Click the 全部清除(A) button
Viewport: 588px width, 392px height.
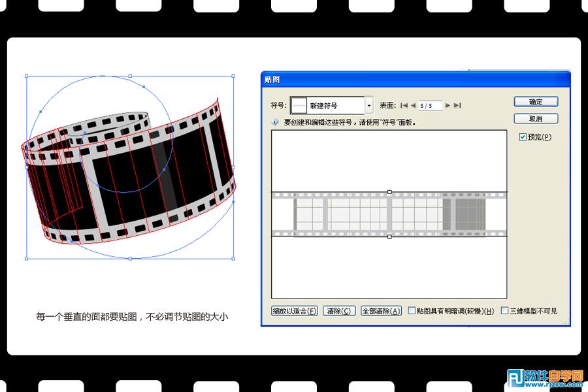point(381,311)
